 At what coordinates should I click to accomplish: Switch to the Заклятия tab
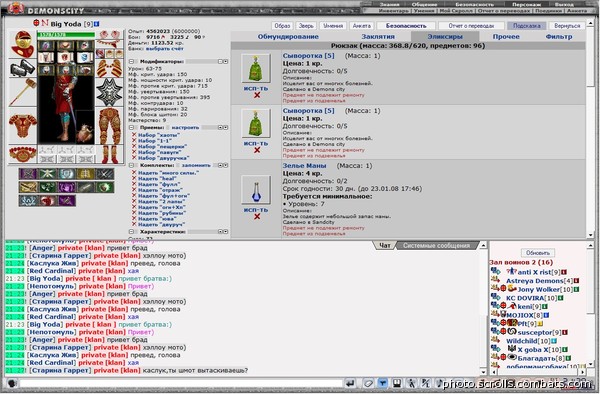click(378, 37)
